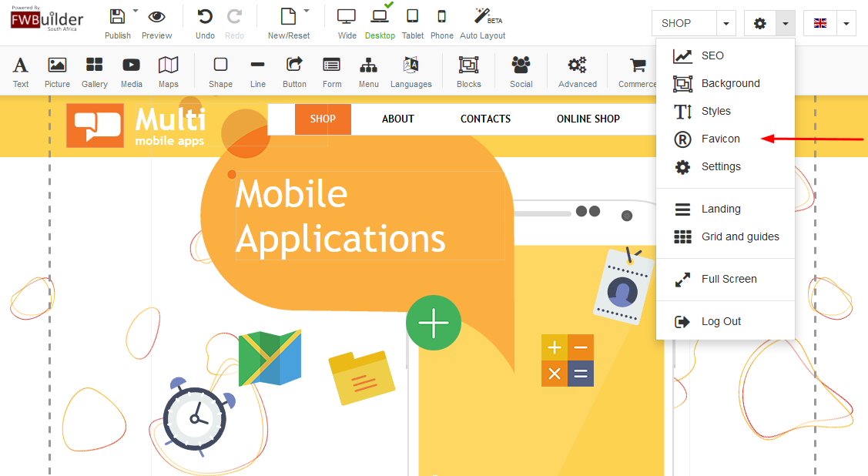The width and height of the screenshot is (868, 476).
Task: Expand the New/Reset dropdown arrow
Action: pyautogui.click(x=307, y=11)
